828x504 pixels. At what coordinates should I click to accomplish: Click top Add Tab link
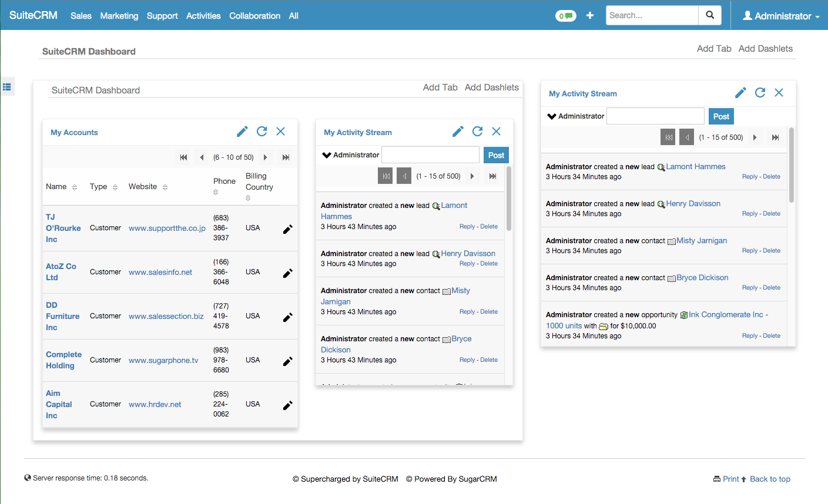pos(714,49)
